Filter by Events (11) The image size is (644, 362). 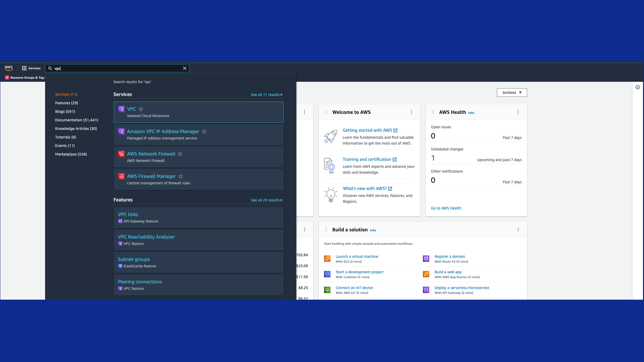(x=65, y=146)
